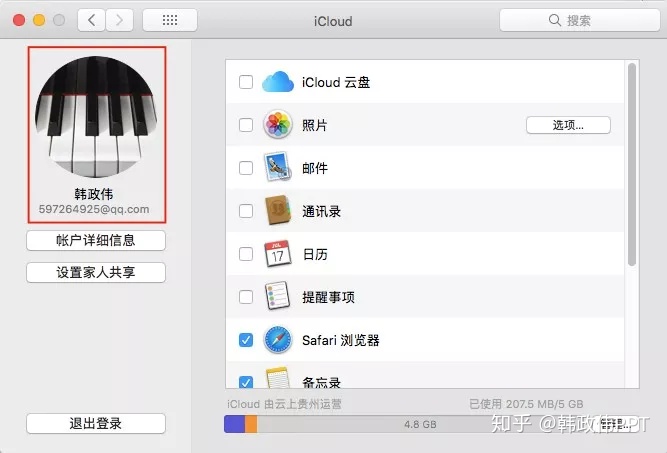Click the iCloud 云盘 label

click(x=336, y=82)
